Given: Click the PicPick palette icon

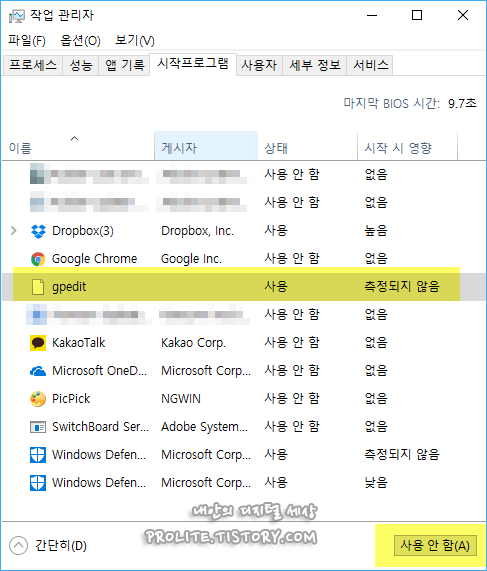Looking at the screenshot, I should coord(38,399).
